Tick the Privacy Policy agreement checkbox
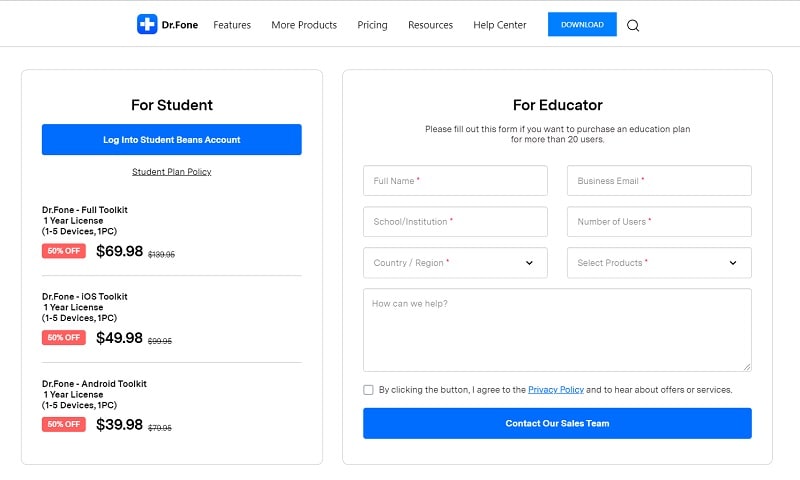This screenshot has width=800, height=480. 368,390
